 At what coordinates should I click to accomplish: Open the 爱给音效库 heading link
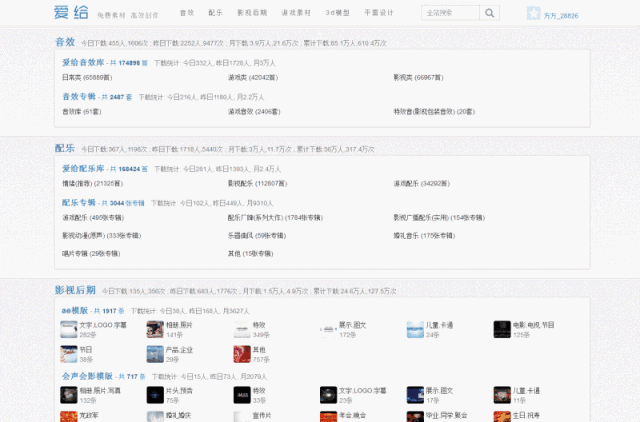[x=83, y=62]
